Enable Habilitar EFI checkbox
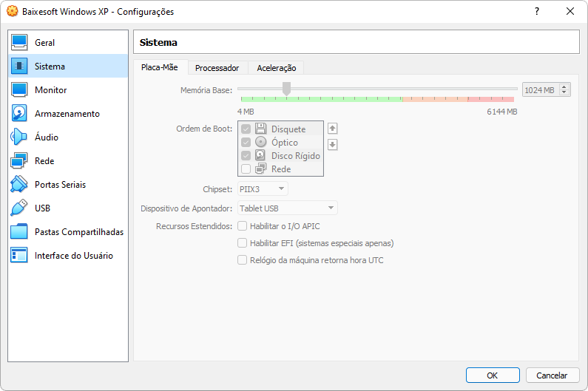The height and width of the screenshot is (391, 588). pos(243,243)
